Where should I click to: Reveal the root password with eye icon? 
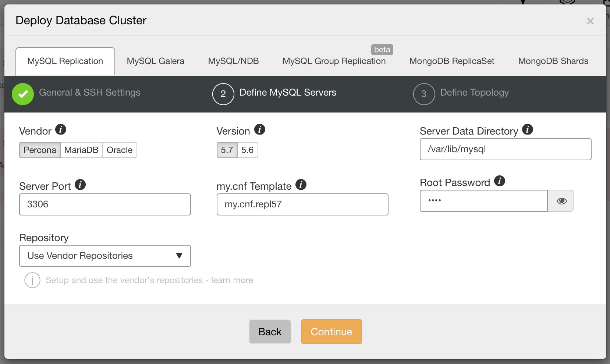(561, 201)
